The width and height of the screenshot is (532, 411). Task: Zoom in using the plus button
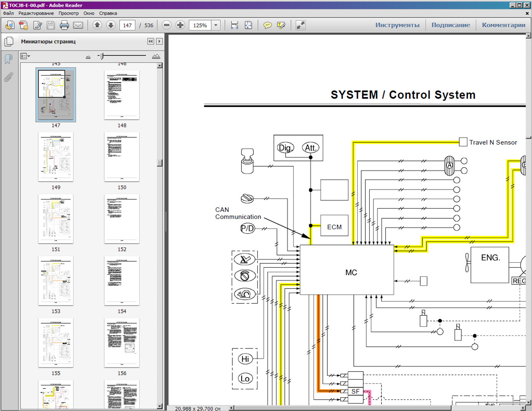click(x=180, y=25)
